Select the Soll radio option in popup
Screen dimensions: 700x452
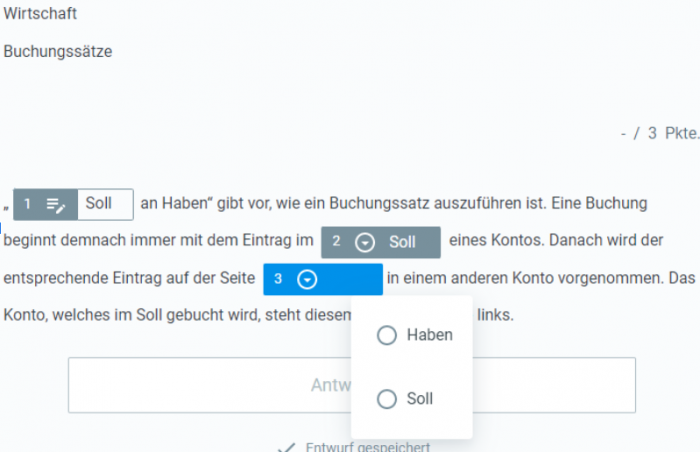pos(387,399)
